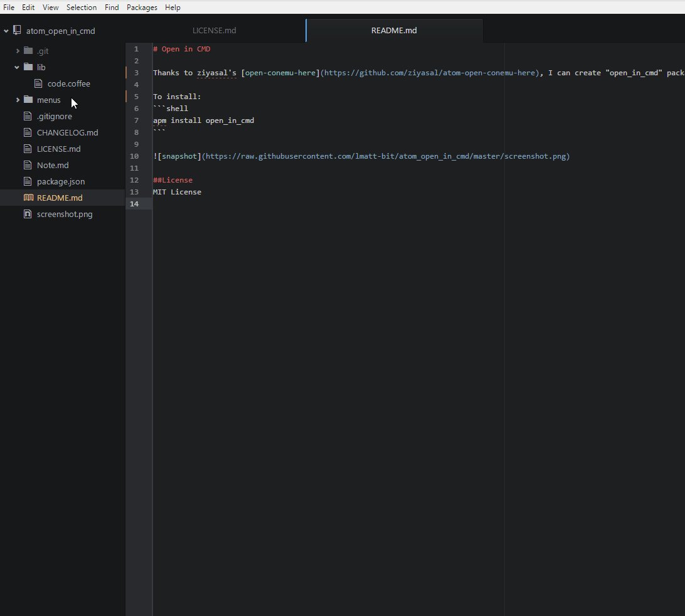Click the lib folder icon
The height and width of the screenshot is (616, 685).
(28, 67)
